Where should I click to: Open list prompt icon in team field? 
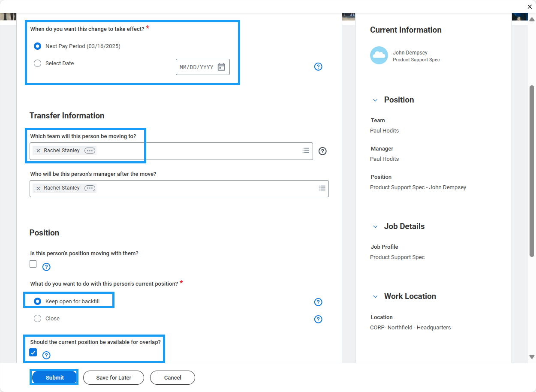pyautogui.click(x=306, y=151)
